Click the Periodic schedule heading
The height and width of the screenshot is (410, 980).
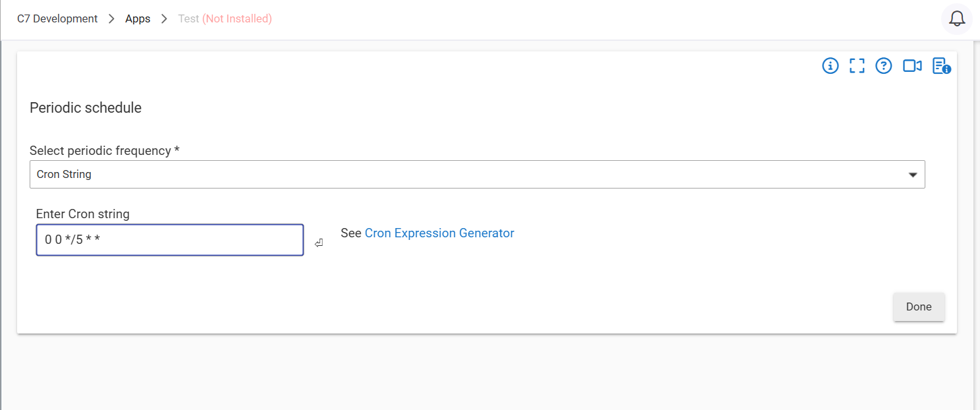coord(86,108)
